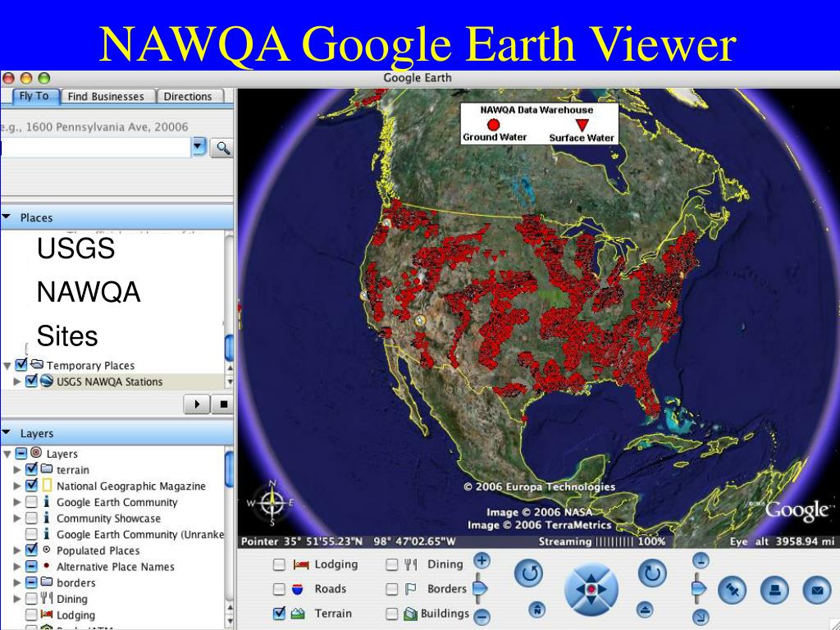Image resolution: width=840 pixels, height=630 pixels.
Task: Click the zoom in plus button
Action: tap(482, 561)
